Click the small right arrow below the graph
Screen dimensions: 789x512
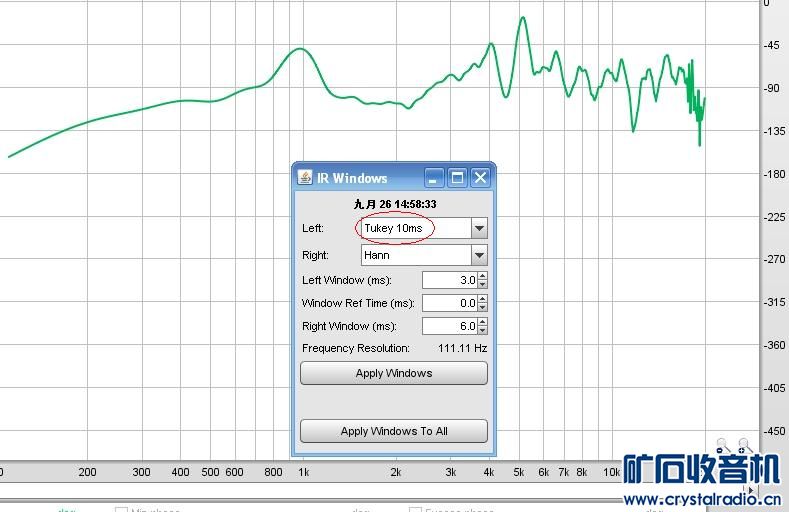pos(751,490)
